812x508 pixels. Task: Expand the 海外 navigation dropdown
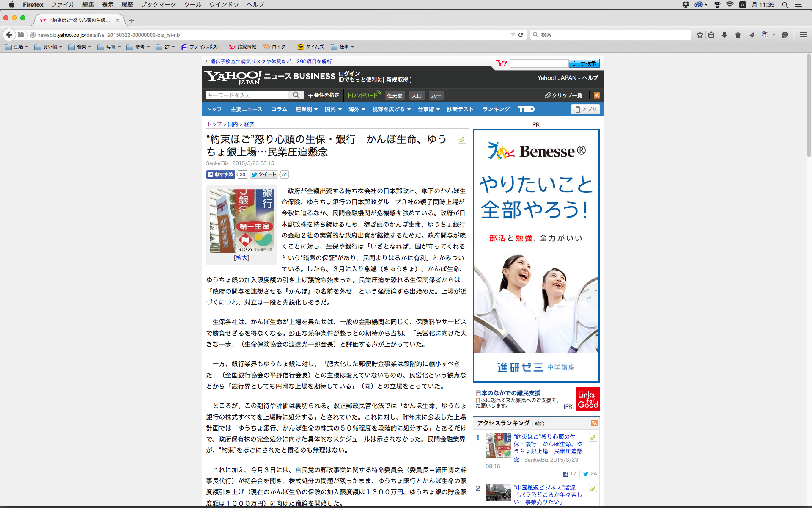(x=357, y=109)
